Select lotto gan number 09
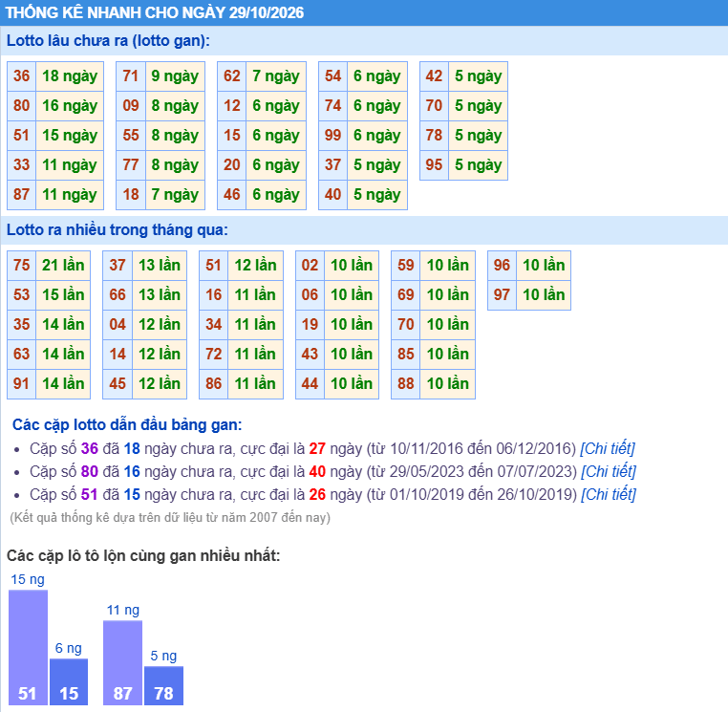Viewport: 728px width, 712px height. [x=131, y=106]
